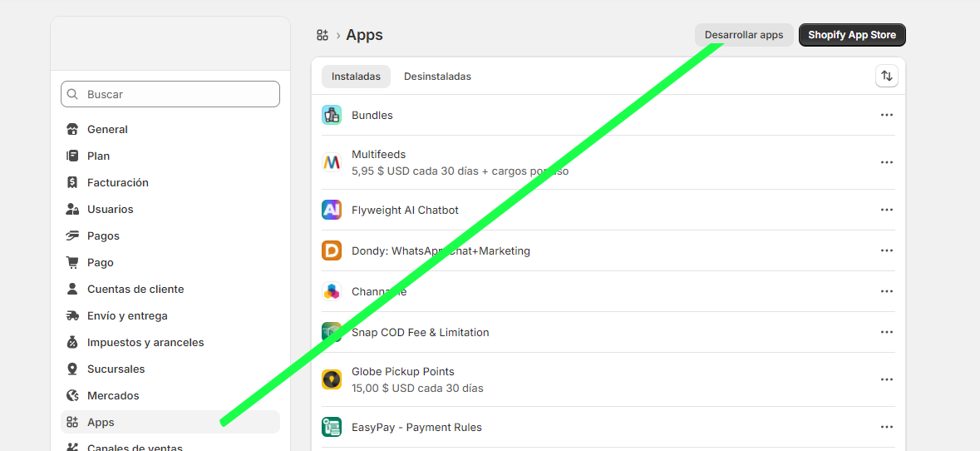Open the EasyPay - Payment Rules app

[417, 427]
